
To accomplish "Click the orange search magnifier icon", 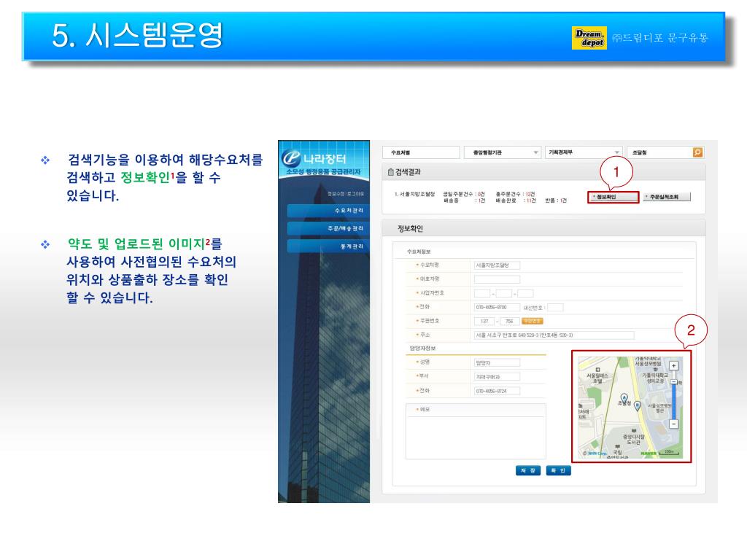I will [x=697, y=152].
